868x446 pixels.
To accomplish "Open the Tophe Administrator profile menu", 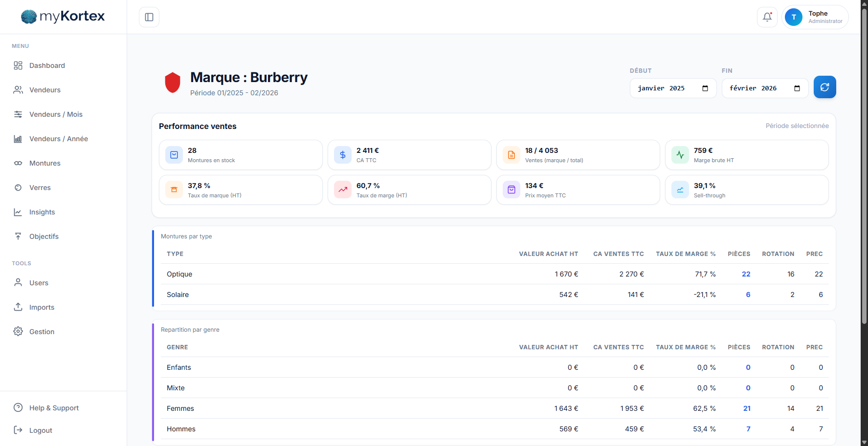I will (x=815, y=17).
